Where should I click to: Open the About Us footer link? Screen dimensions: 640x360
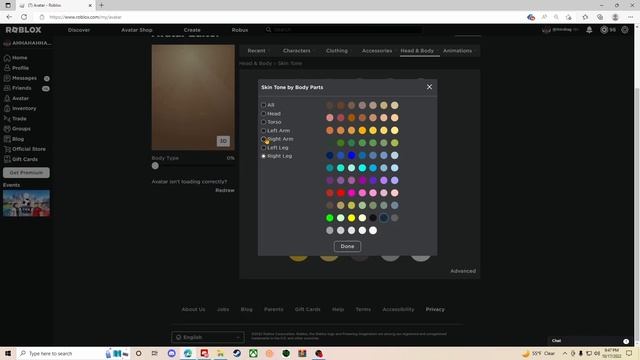193,309
